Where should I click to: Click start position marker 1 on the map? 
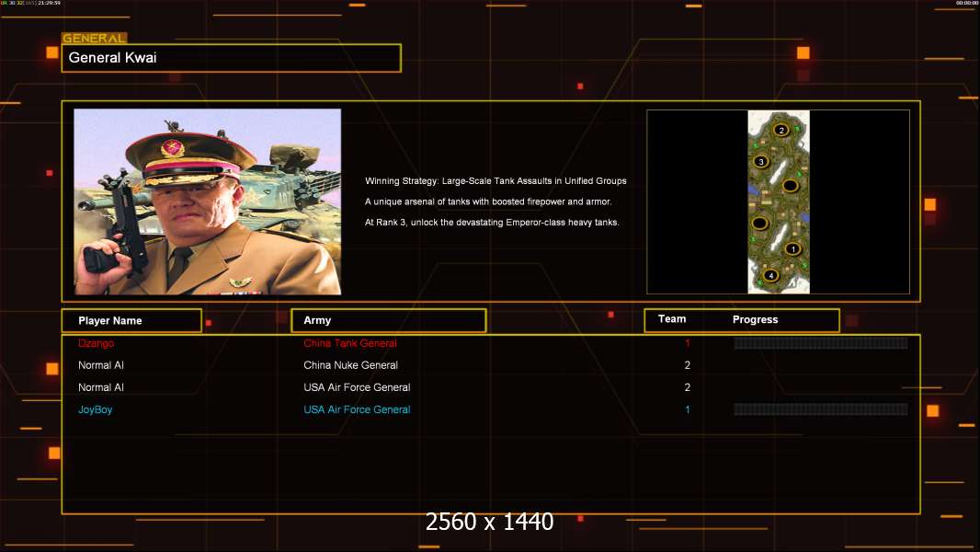793,248
